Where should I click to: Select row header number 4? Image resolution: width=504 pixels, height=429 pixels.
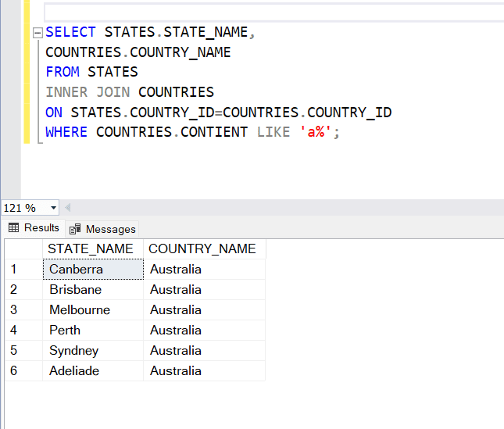coord(23,330)
